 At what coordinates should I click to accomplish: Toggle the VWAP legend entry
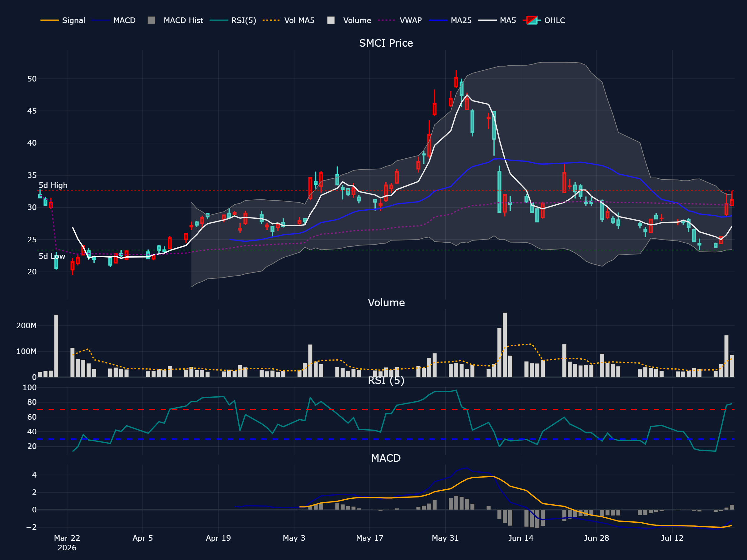tap(400, 20)
